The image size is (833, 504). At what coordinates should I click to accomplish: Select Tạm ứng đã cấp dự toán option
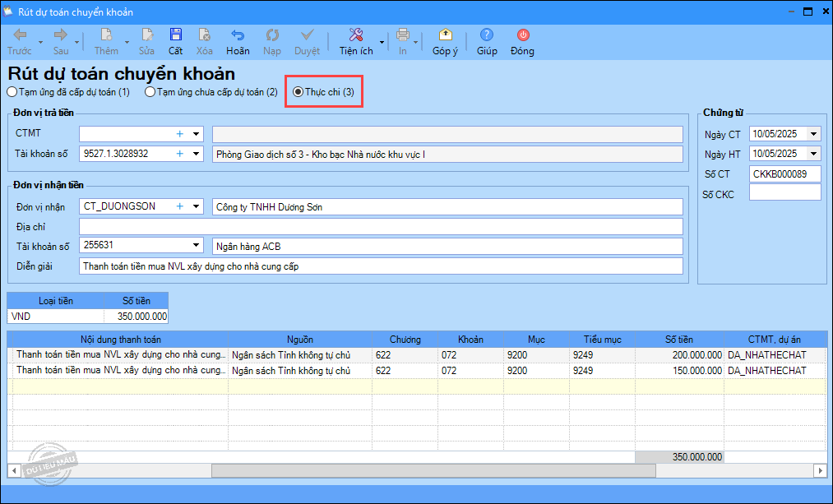coord(12,92)
